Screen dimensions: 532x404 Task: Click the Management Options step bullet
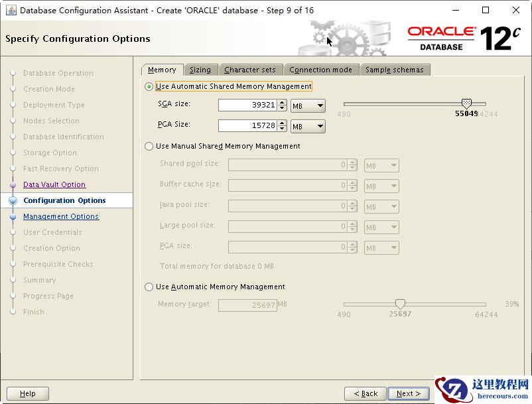pyautogui.click(x=13, y=217)
